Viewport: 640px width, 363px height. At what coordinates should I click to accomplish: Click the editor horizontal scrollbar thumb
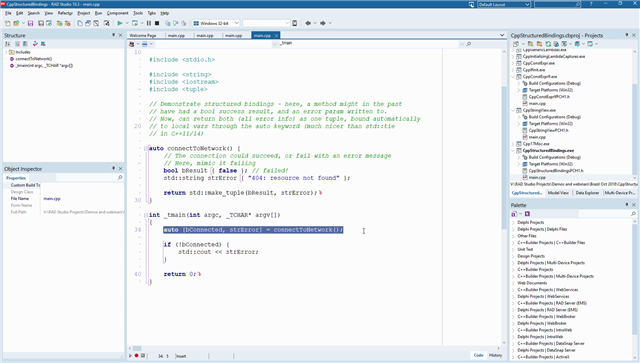pyautogui.click(x=137, y=348)
